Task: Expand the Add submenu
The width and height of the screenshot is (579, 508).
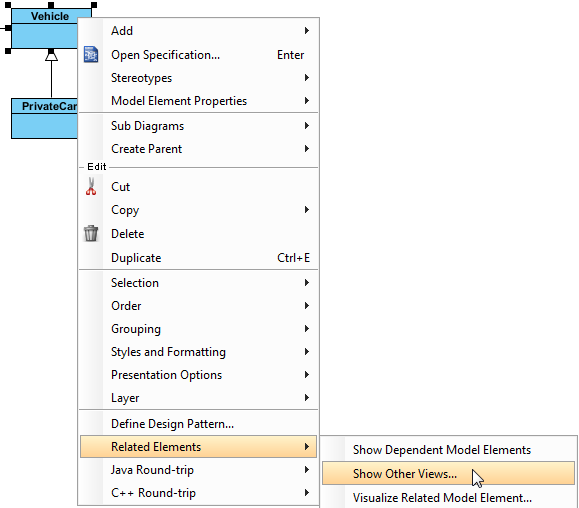Action: (x=198, y=31)
